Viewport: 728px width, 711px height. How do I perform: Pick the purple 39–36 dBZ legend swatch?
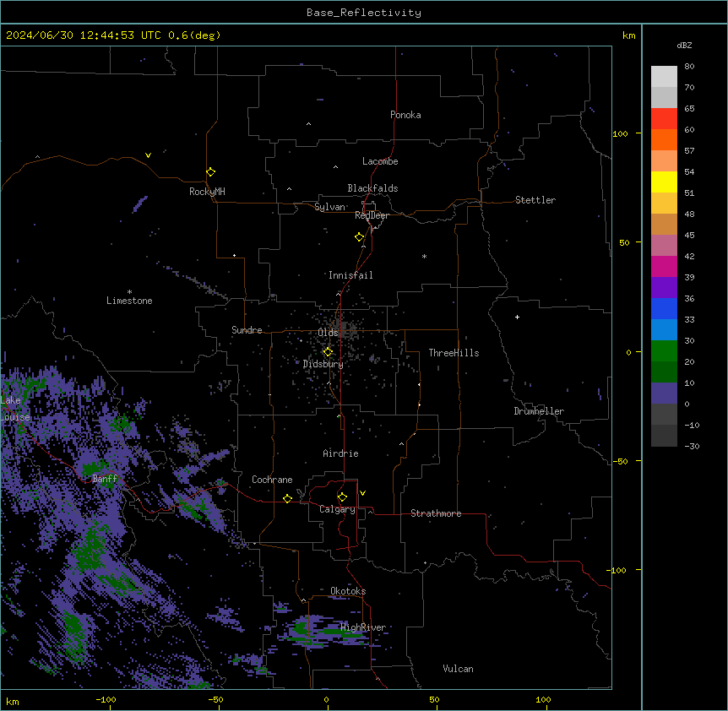[664, 288]
